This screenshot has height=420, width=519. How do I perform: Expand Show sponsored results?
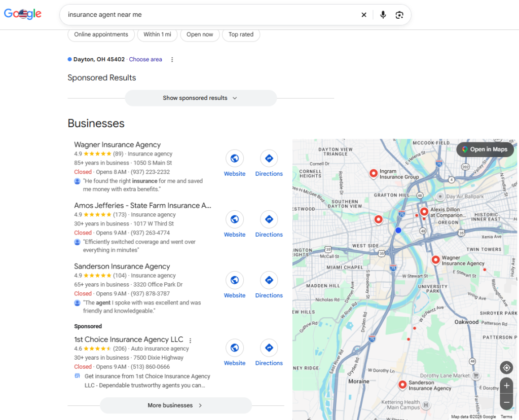[x=201, y=98]
